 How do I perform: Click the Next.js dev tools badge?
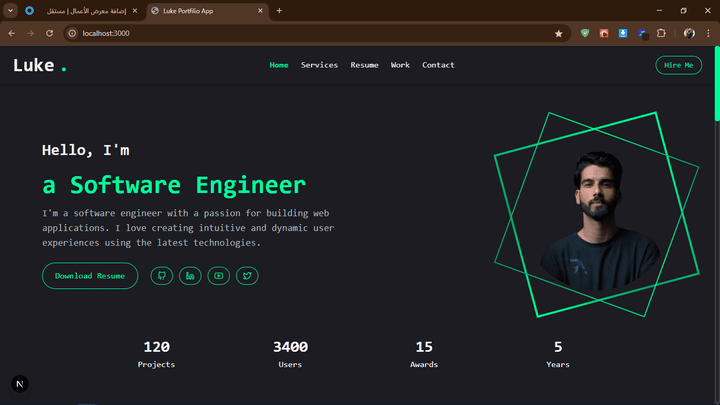[x=20, y=384]
